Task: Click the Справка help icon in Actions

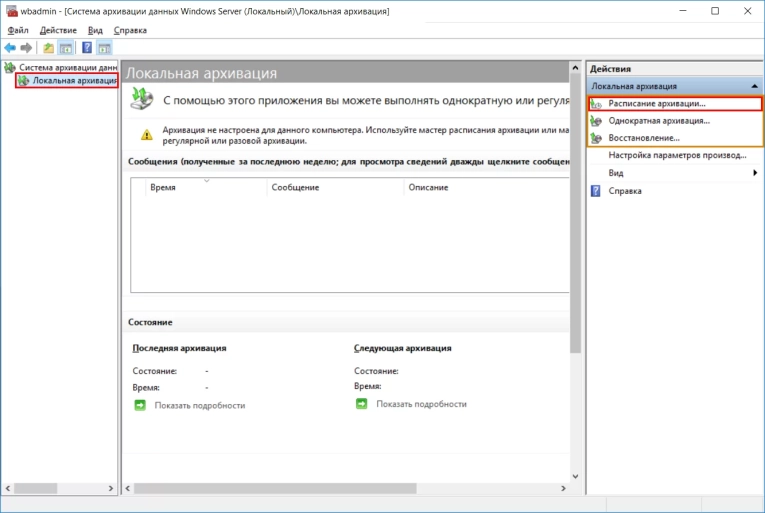Action: 596,190
